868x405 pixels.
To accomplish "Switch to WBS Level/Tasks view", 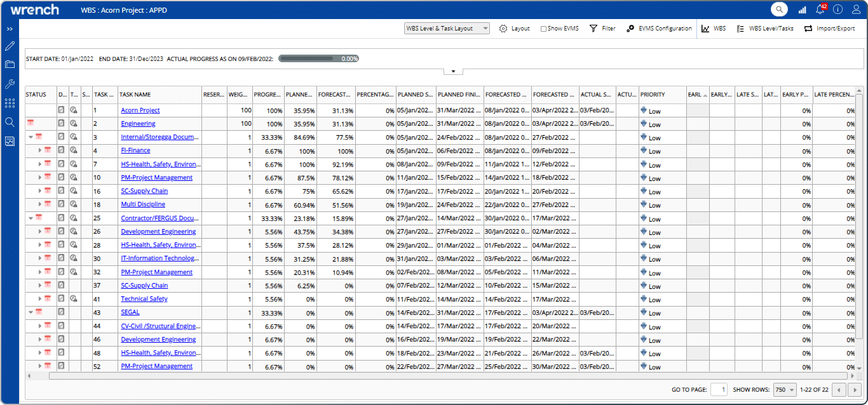I will [765, 29].
